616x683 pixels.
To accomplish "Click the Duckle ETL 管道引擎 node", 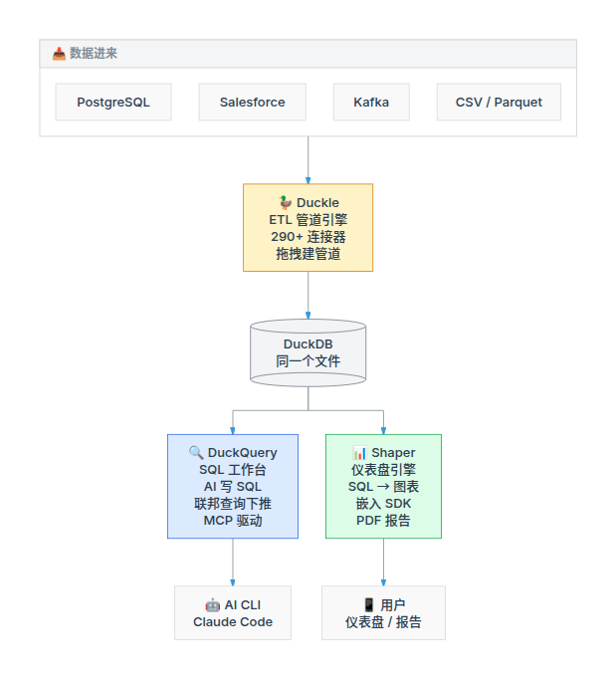I will coord(308,228).
